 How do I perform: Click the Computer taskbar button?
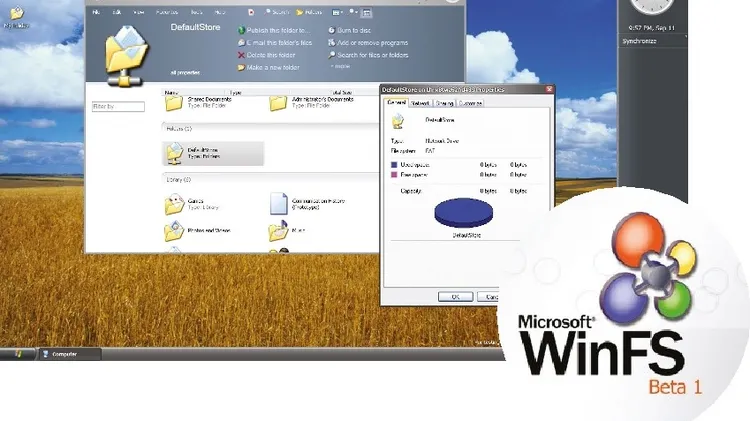pyautogui.click(x=69, y=354)
